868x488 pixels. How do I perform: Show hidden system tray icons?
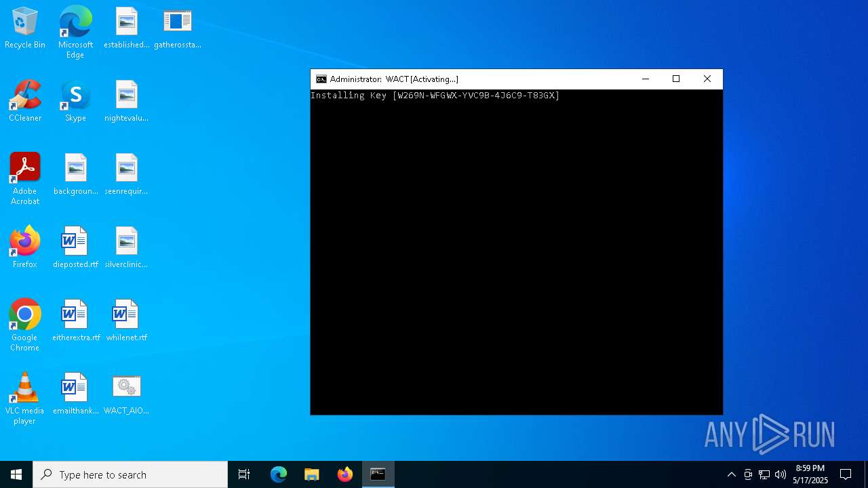click(x=732, y=474)
